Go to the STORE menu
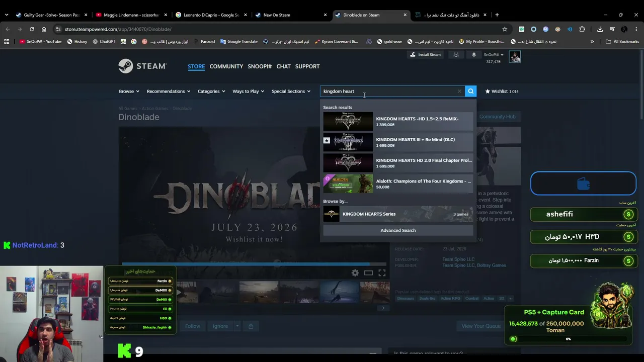 (196, 66)
